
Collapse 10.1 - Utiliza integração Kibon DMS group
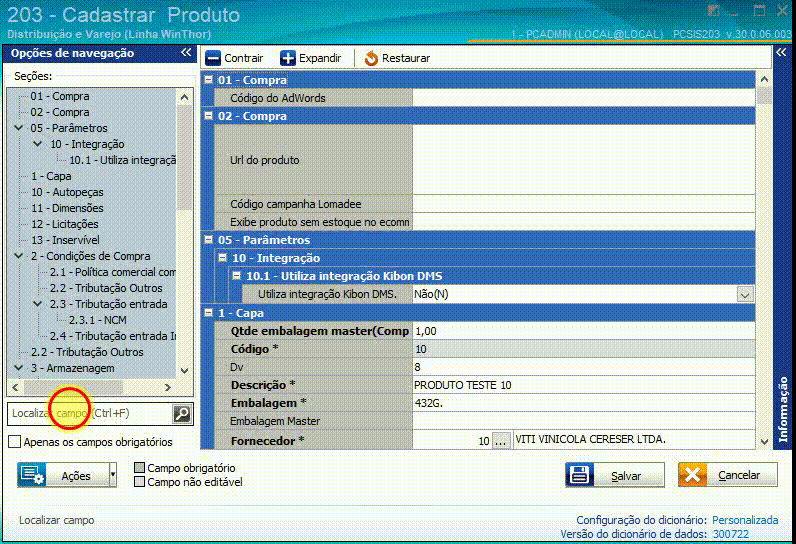pyautogui.click(x=237, y=276)
